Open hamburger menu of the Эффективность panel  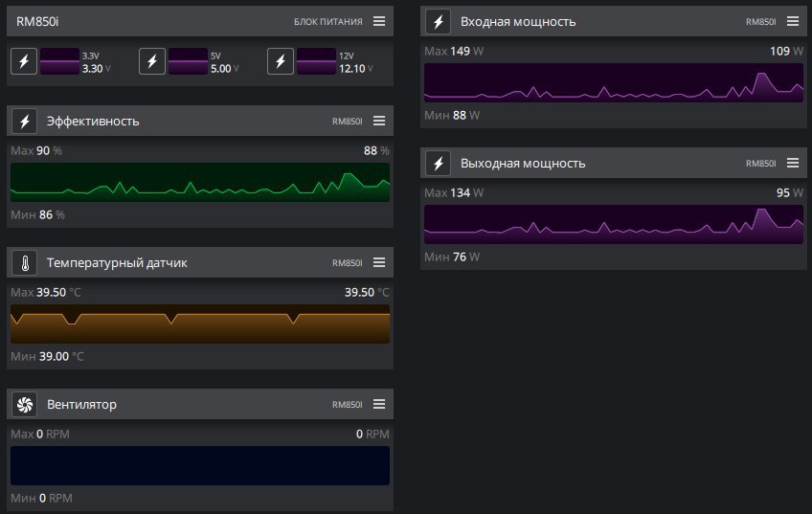click(379, 121)
